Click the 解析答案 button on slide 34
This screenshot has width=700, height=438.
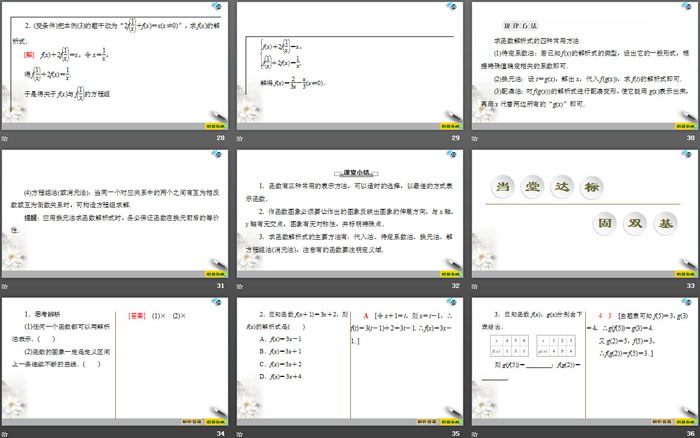click(192, 421)
